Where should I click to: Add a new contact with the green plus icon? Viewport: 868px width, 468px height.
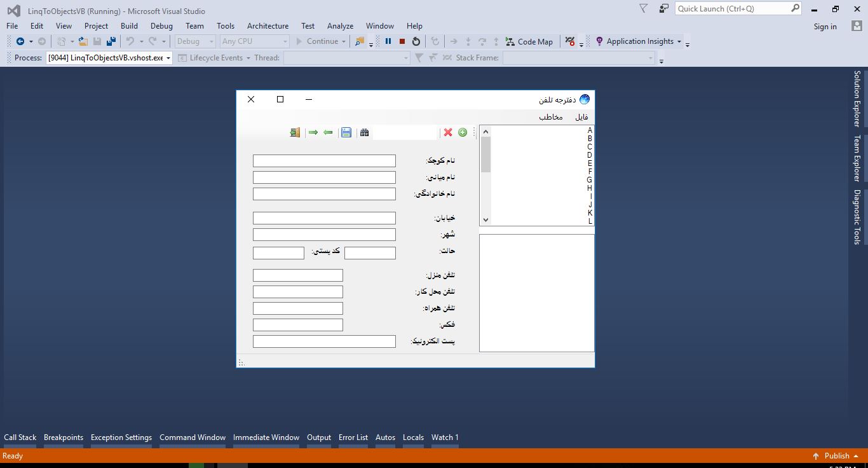[463, 132]
